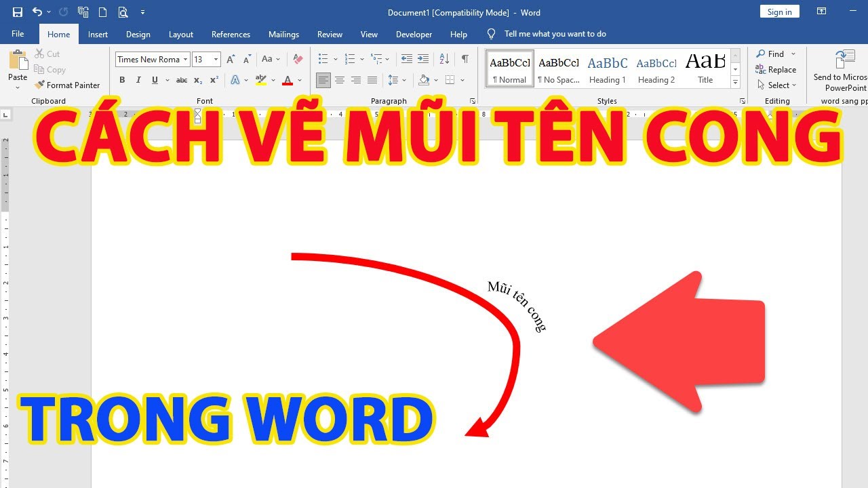Apply yellow text highlight color
This screenshot has height=488, width=868.
[260, 80]
